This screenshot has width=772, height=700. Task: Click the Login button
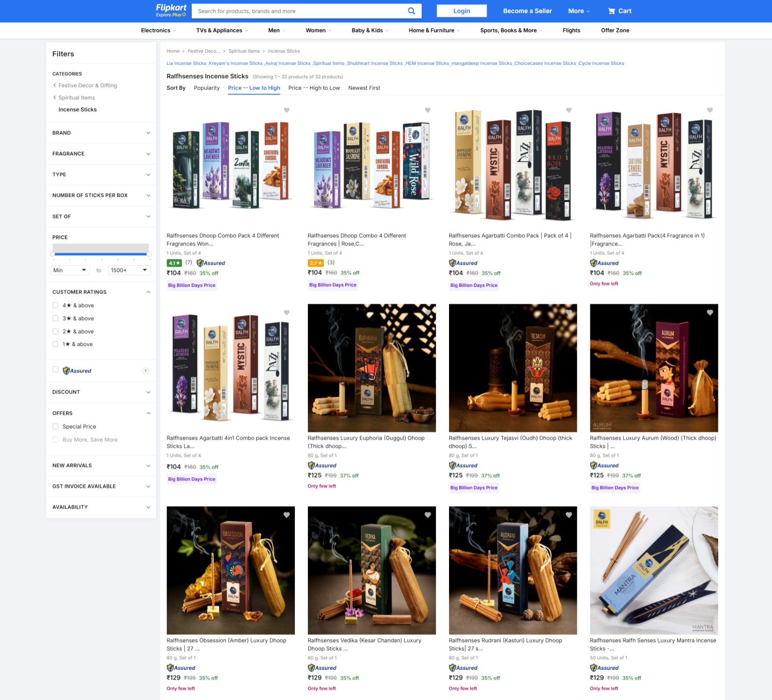[x=462, y=11]
